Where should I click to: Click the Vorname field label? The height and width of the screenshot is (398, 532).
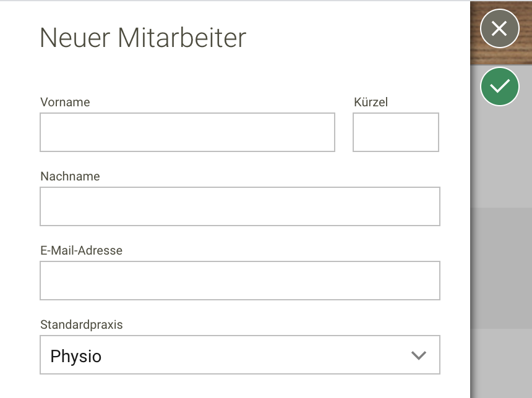65,102
